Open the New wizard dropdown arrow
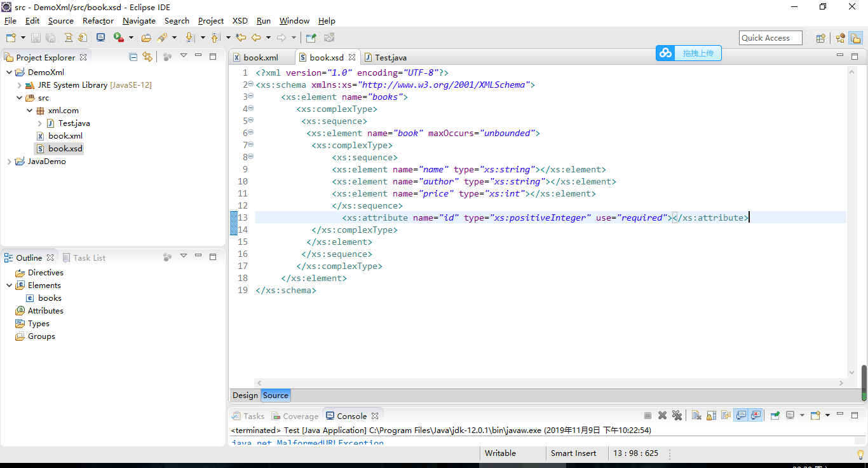 coord(23,38)
